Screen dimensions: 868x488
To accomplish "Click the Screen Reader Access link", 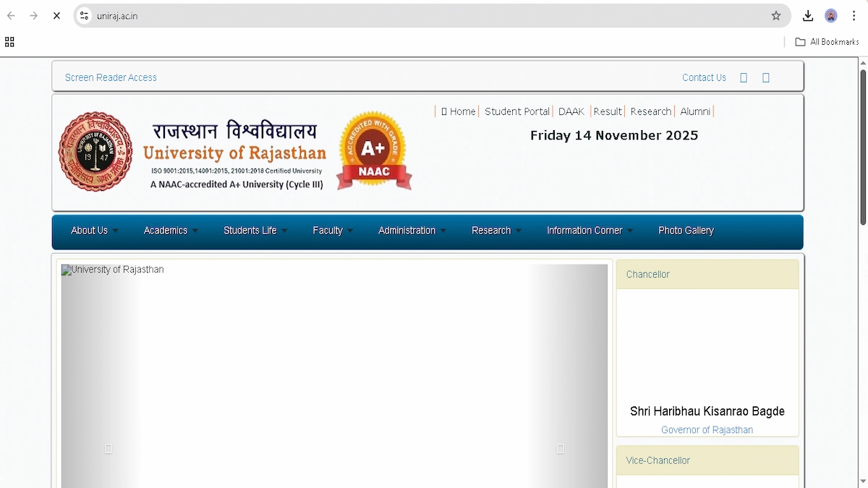I will (x=111, y=77).
